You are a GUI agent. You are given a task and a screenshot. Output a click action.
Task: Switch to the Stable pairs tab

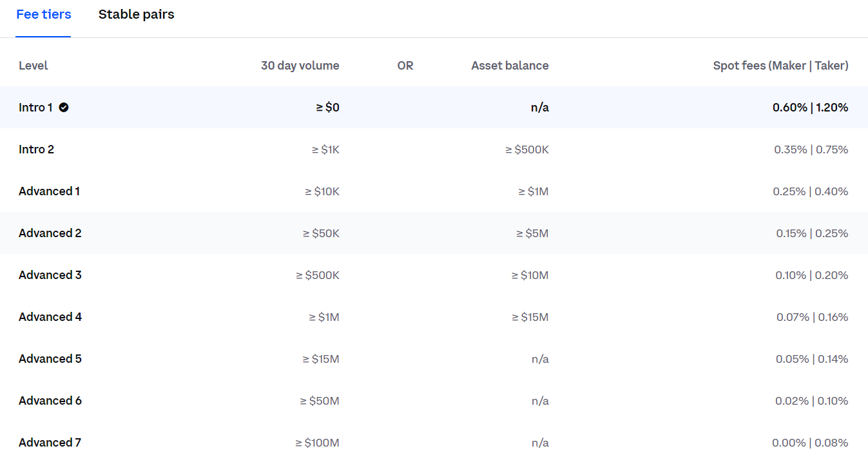coord(136,14)
